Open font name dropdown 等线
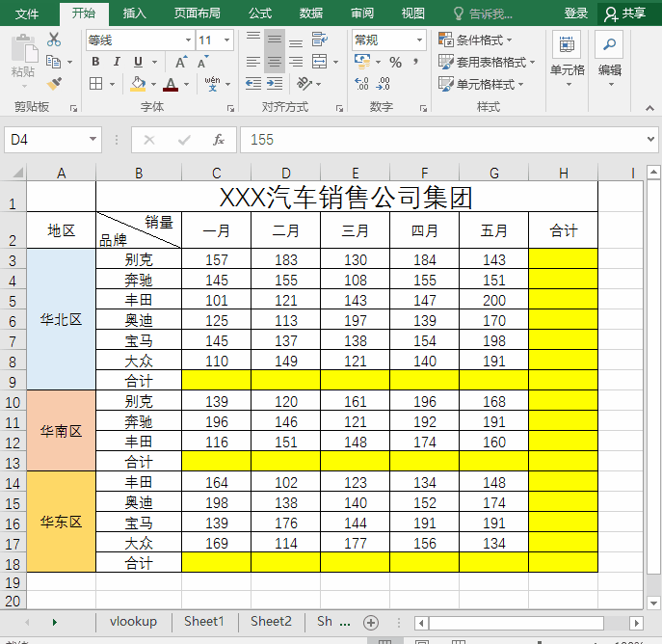 pos(188,40)
